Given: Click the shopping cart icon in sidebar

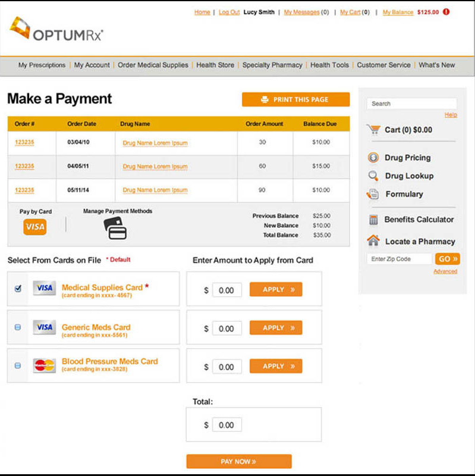Looking at the screenshot, I should pos(373,129).
